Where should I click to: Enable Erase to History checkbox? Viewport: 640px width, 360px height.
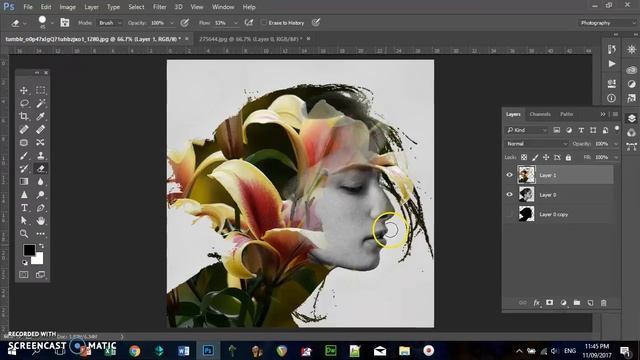pos(264,23)
